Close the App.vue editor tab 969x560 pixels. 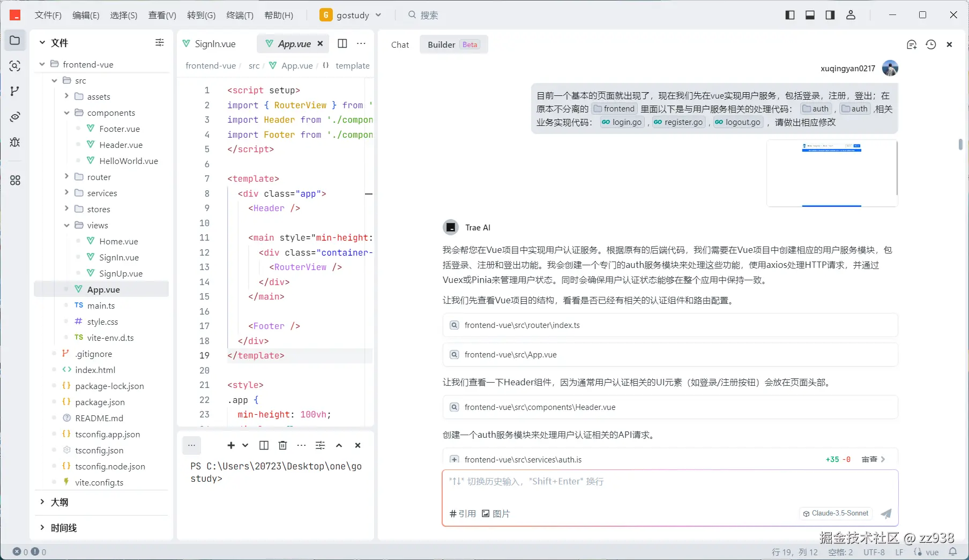click(320, 43)
